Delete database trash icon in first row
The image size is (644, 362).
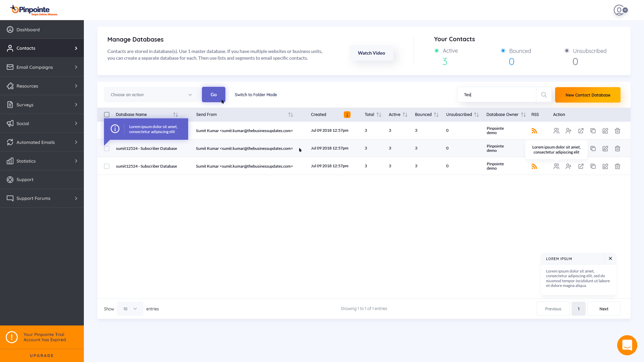[x=618, y=131]
